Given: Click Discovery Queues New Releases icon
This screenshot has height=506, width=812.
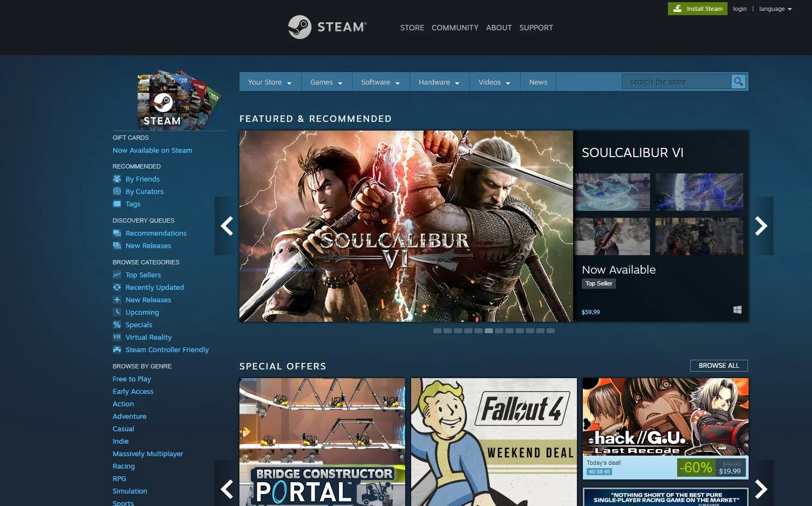Looking at the screenshot, I should click(117, 245).
